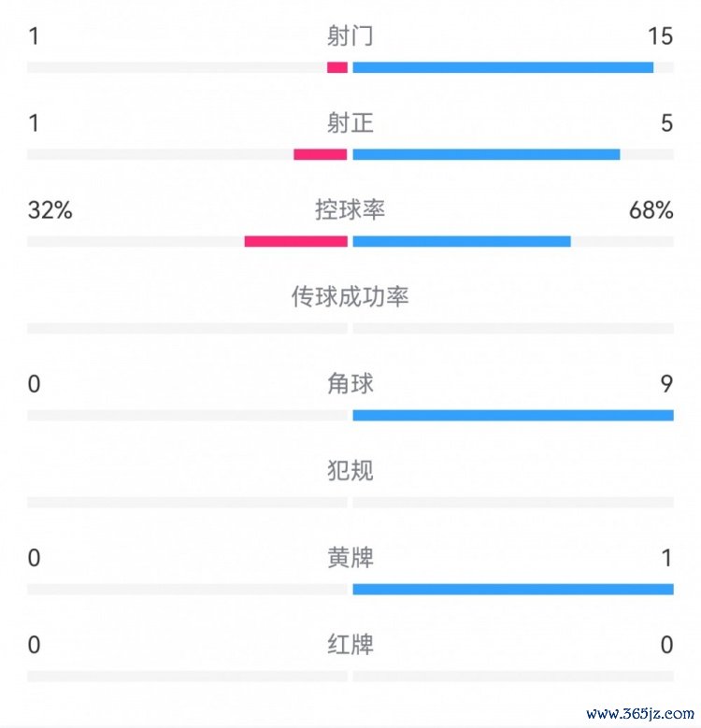The height and width of the screenshot is (728, 701).
Task: Click the 射门 stat label
Action: [350, 36]
